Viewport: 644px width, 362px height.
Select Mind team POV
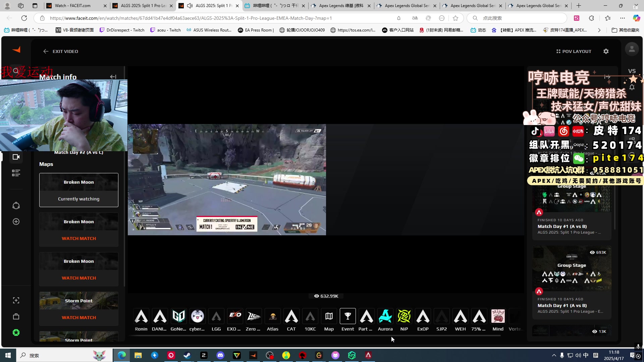pos(498,320)
